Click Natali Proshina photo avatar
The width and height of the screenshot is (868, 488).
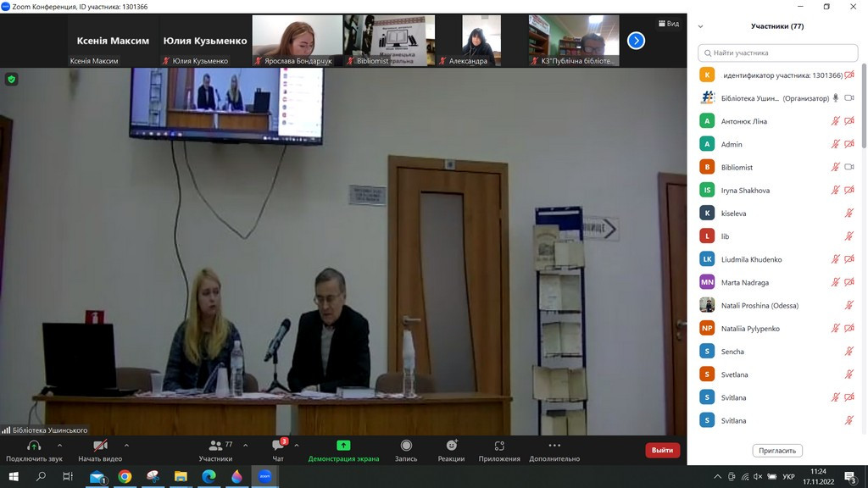point(707,305)
